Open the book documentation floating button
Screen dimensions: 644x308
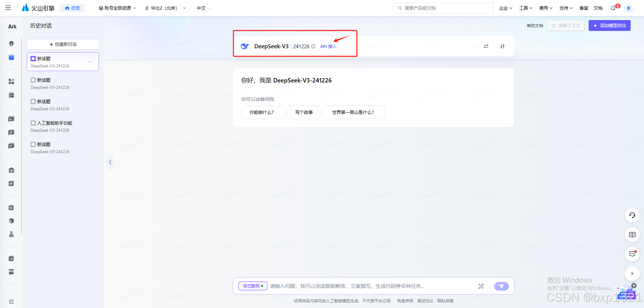coord(632,235)
